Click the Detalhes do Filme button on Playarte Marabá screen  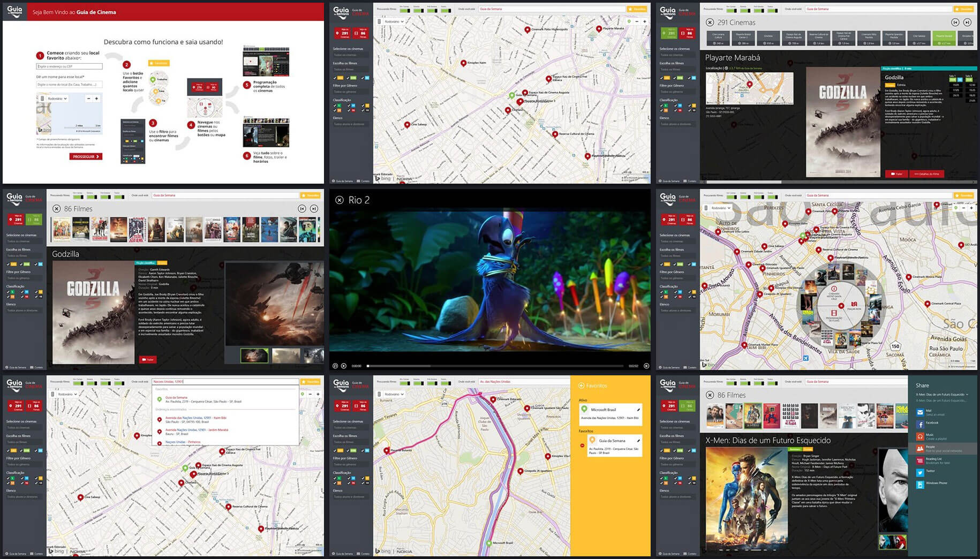coord(926,173)
